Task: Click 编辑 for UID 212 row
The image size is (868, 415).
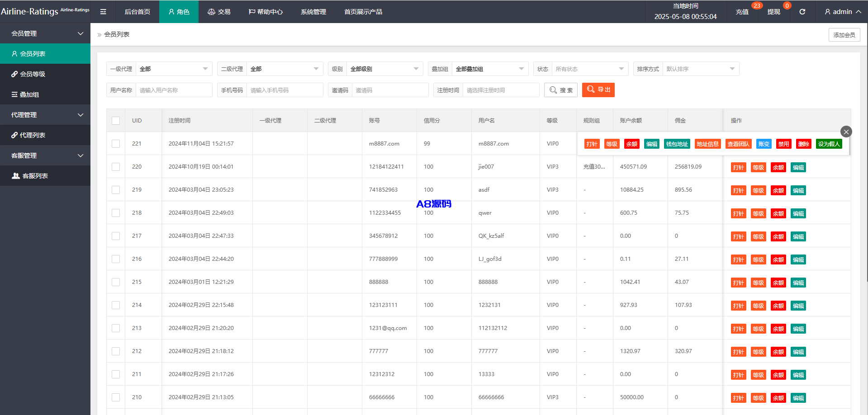Action: coord(798,352)
